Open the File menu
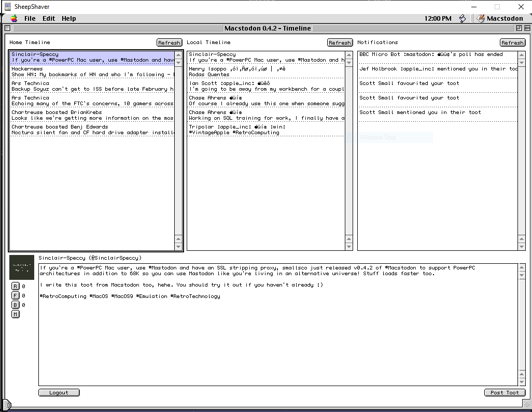 30,18
